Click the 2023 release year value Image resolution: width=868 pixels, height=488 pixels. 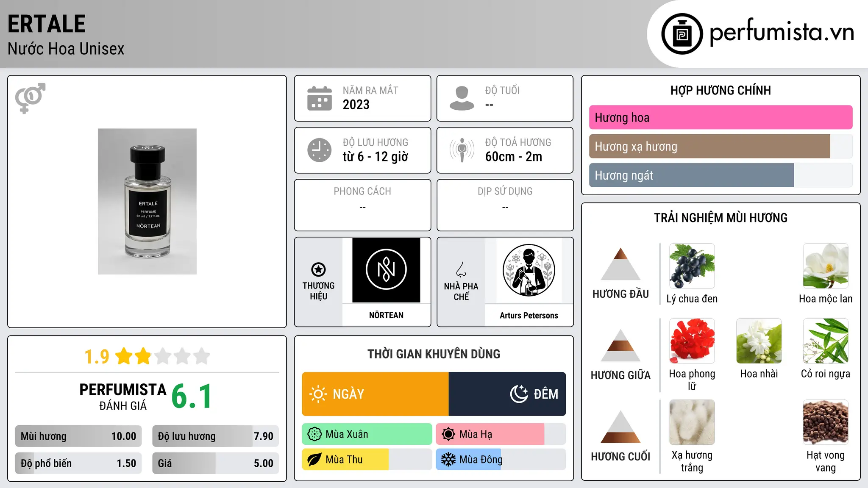[356, 105]
